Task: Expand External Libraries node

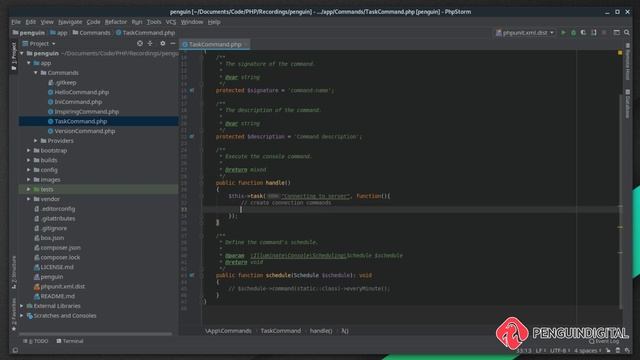Action: click(x=22, y=306)
